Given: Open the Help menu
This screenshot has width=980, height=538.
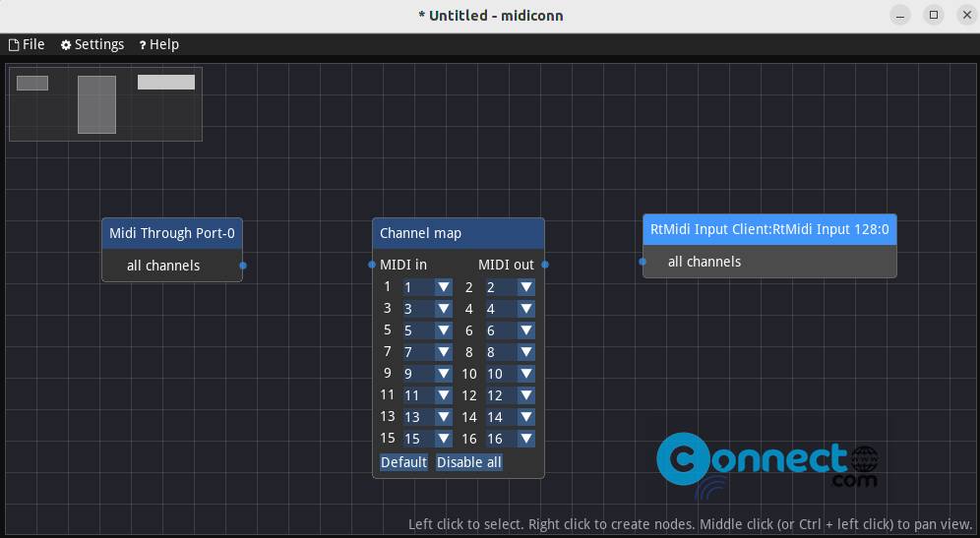Looking at the screenshot, I should 158,44.
